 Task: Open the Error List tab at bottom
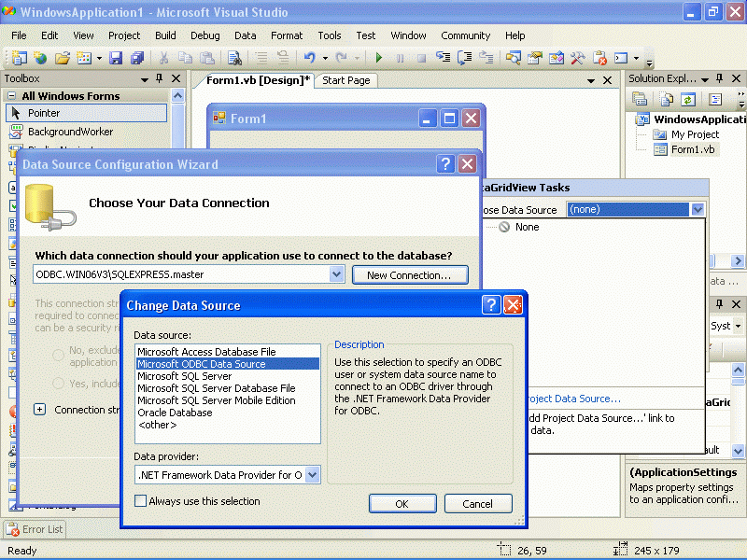(x=35, y=529)
